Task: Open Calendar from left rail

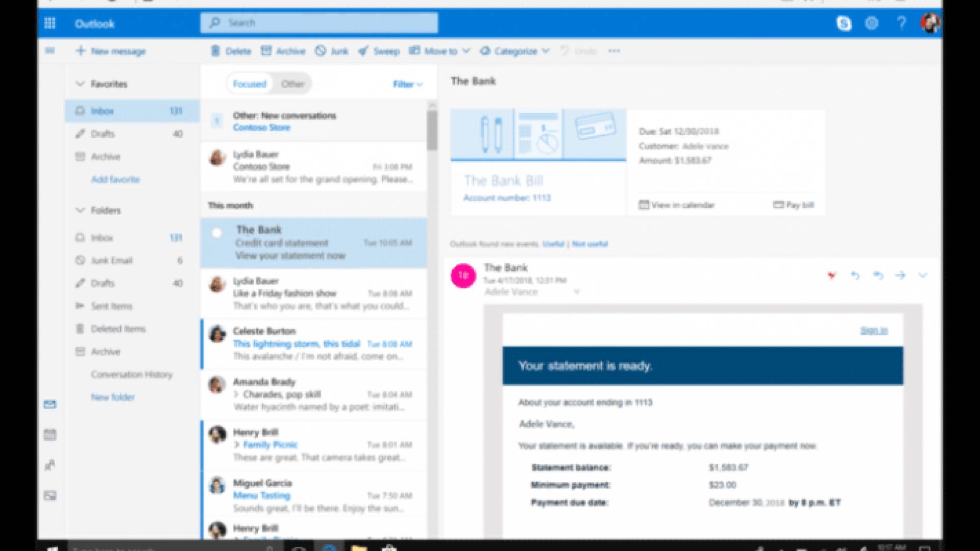Action: click(x=50, y=435)
